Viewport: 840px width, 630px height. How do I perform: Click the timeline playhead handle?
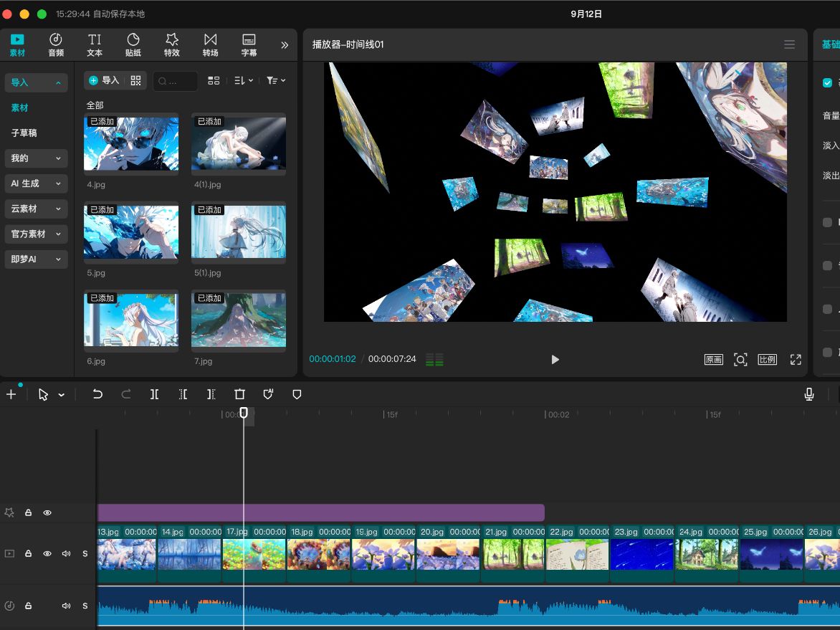(x=244, y=413)
